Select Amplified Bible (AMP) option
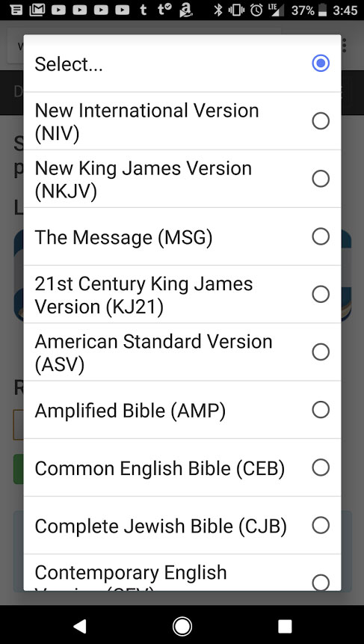 tap(182, 409)
